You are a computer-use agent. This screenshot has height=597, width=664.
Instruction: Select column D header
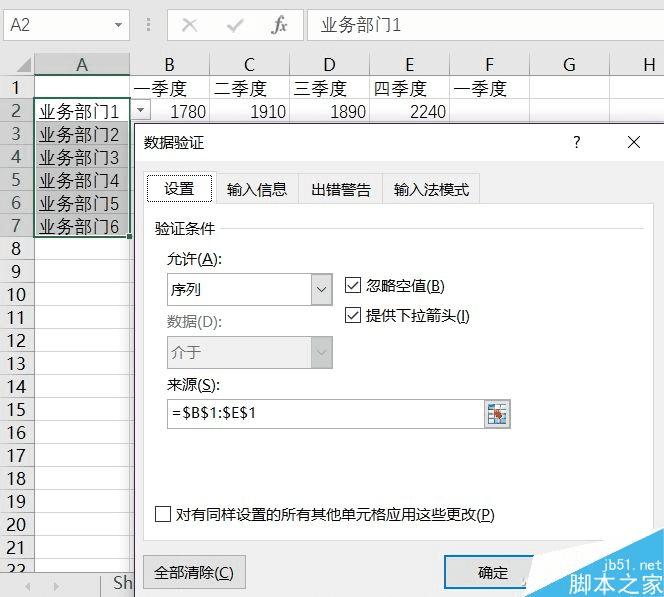(329, 65)
